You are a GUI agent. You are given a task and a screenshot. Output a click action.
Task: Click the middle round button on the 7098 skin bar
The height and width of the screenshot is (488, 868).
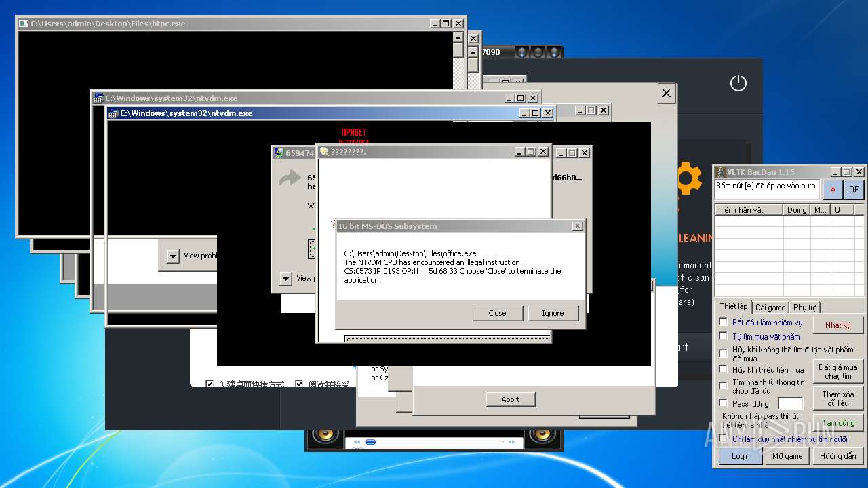point(537,52)
